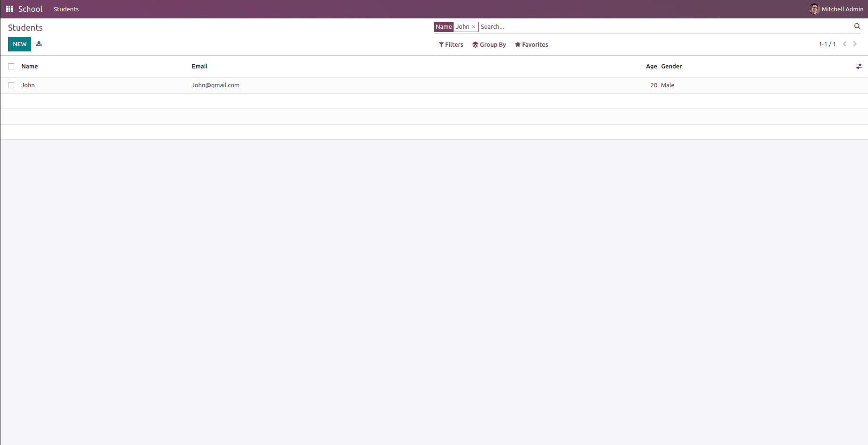868x445 pixels.
Task: Open the Students menu item
Action: tap(66, 9)
